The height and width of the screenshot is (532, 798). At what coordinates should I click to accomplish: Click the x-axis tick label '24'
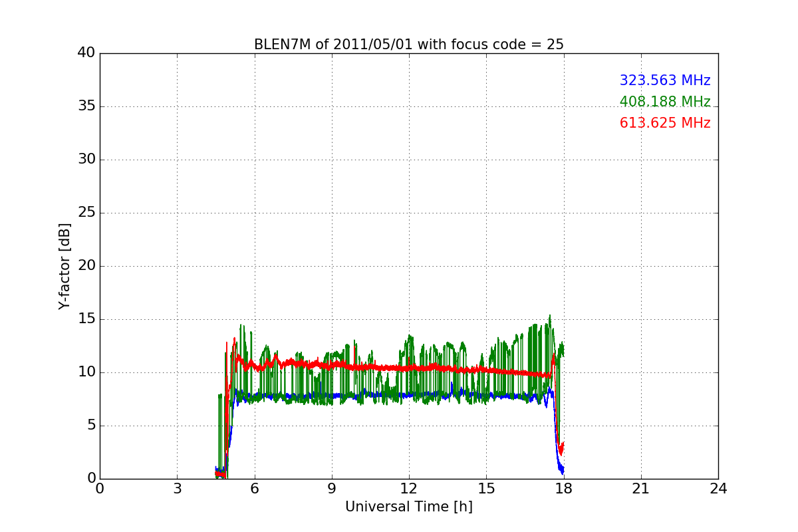[x=718, y=488]
